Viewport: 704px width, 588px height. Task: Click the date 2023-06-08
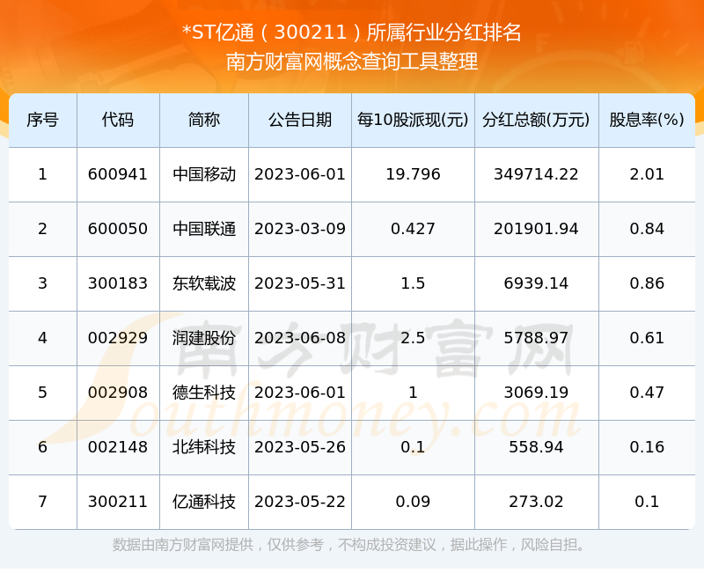tap(300, 338)
